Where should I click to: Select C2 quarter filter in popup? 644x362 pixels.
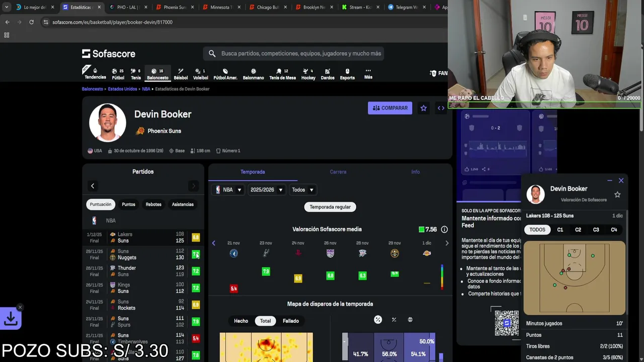point(578,230)
